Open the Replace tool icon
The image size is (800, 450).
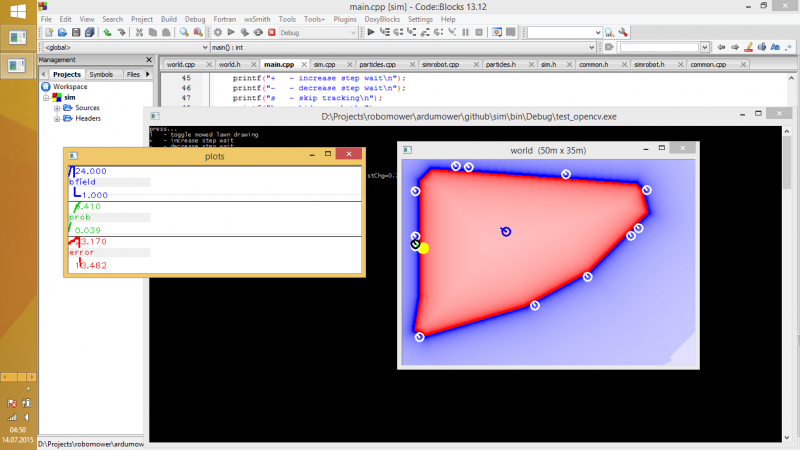tap(198, 33)
